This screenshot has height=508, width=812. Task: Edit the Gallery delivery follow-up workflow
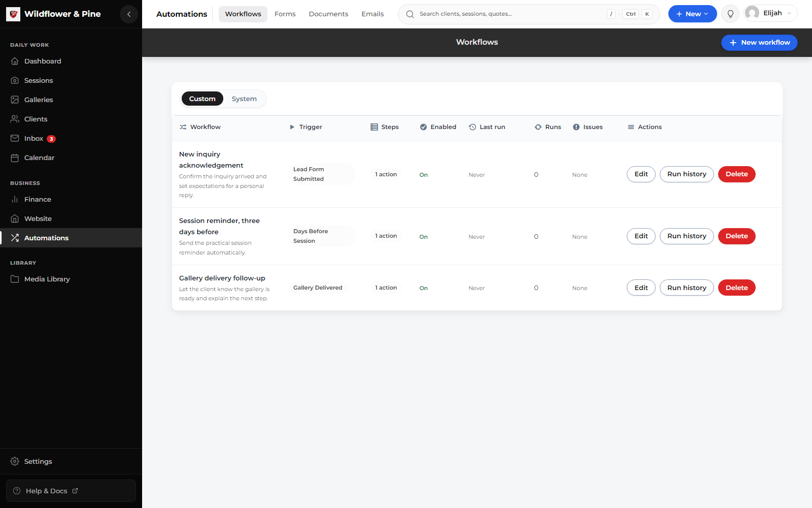(x=641, y=288)
